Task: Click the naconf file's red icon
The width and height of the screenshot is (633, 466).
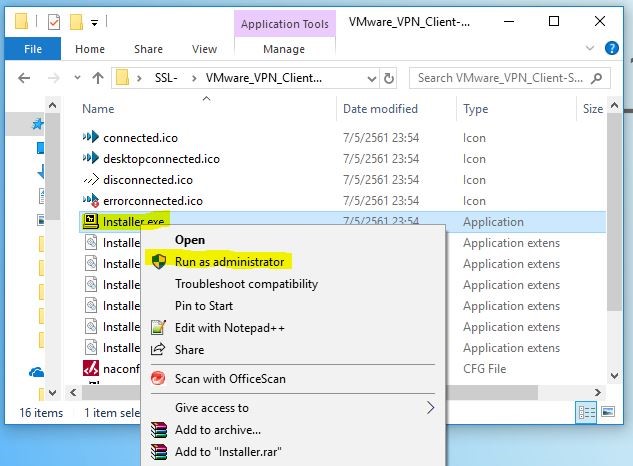Action: pyautogui.click(x=91, y=368)
